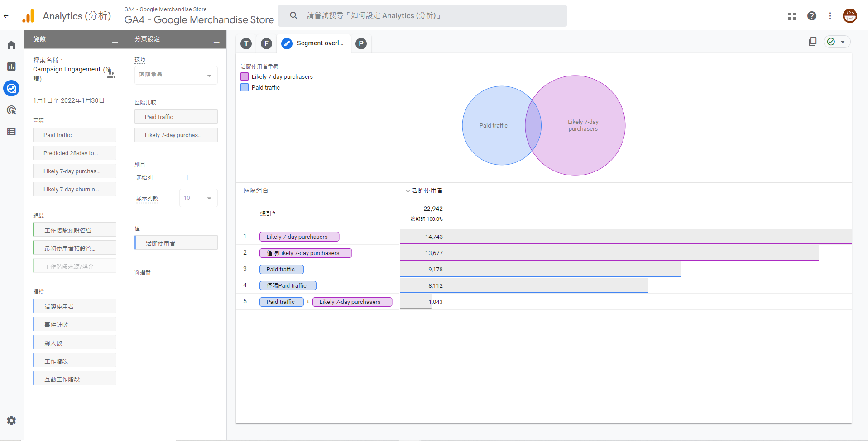This screenshot has height=441, width=868.
Task: Click Paid traffic in 區隔比較
Action: pos(176,117)
